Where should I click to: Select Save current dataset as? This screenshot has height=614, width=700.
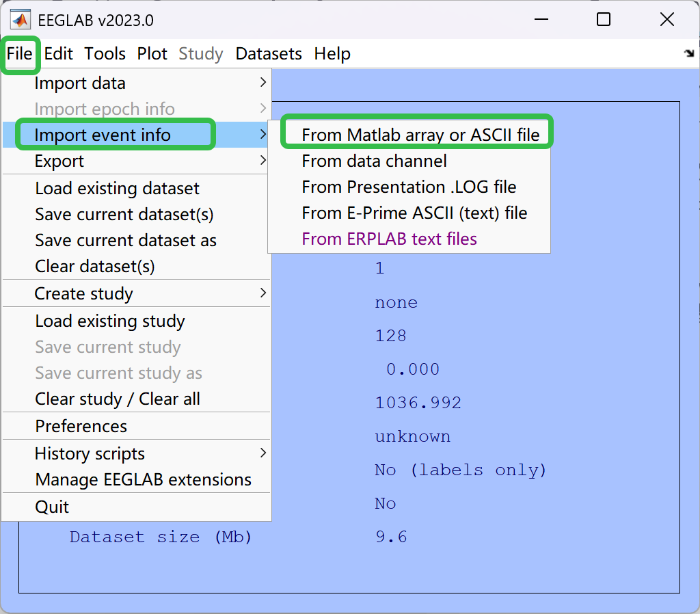click(x=136, y=240)
